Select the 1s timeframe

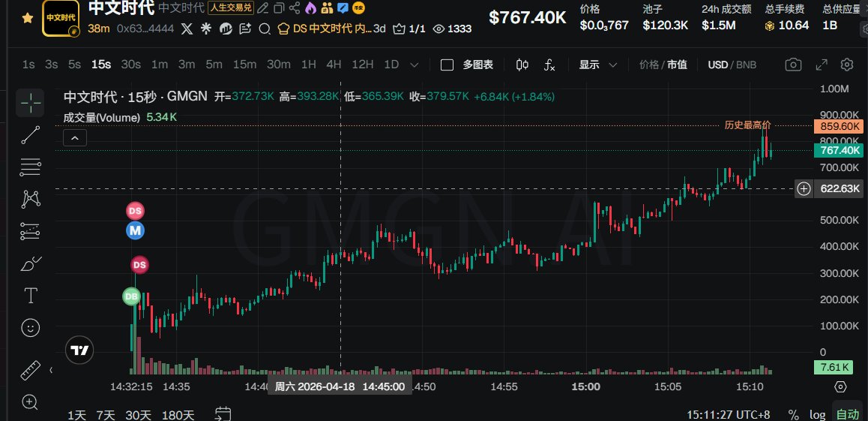pos(28,65)
